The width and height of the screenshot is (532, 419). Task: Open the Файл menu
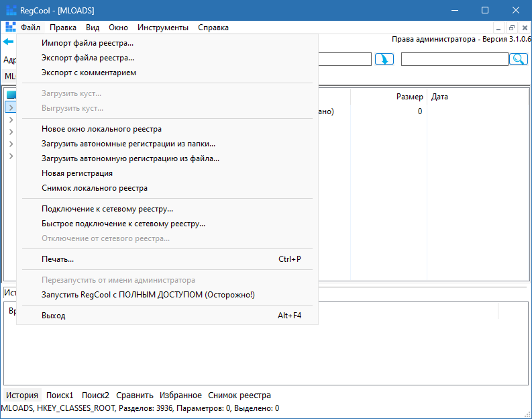click(x=30, y=28)
